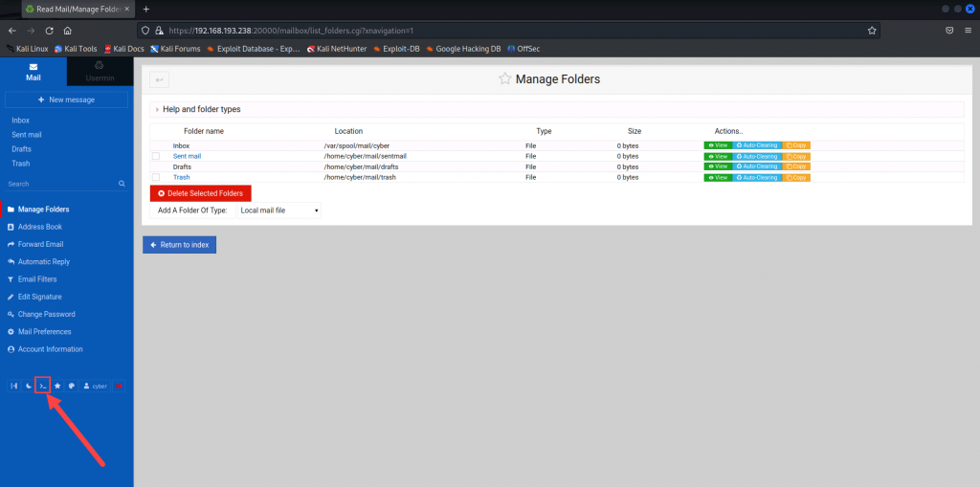Open Google Hacking DB bookmark
The height and width of the screenshot is (487, 980).
pyautogui.click(x=464, y=48)
